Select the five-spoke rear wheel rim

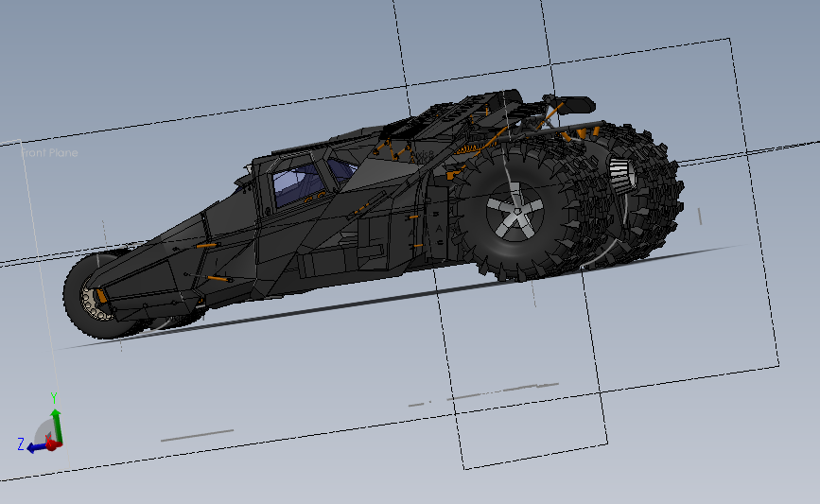click(515, 212)
